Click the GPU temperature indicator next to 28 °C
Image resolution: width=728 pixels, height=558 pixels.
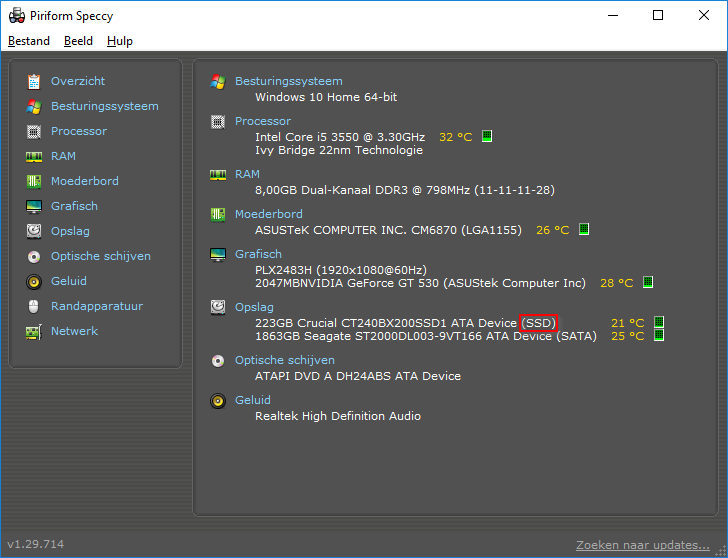point(648,283)
